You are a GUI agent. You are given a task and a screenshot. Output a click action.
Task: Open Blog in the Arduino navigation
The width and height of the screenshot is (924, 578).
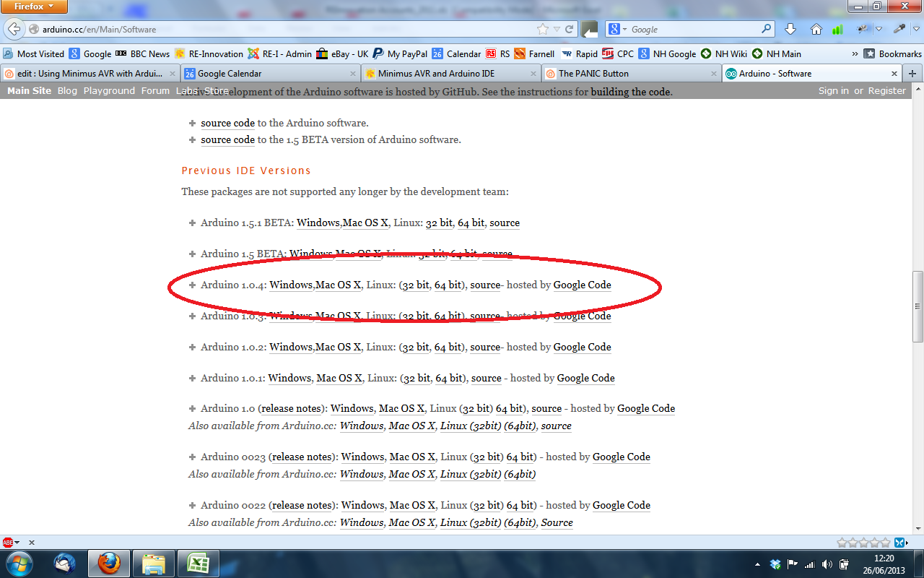pos(67,91)
